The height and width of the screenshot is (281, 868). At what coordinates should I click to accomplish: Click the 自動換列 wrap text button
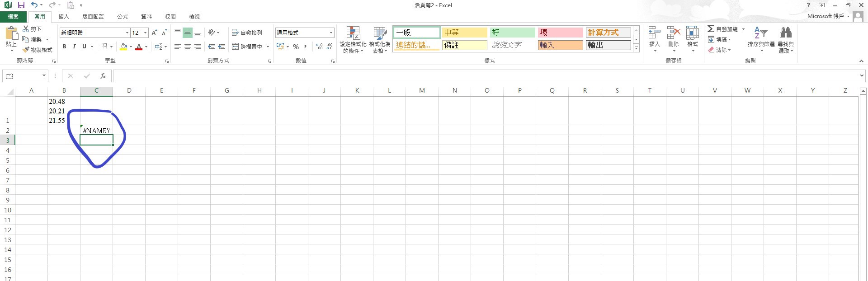pos(247,33)
